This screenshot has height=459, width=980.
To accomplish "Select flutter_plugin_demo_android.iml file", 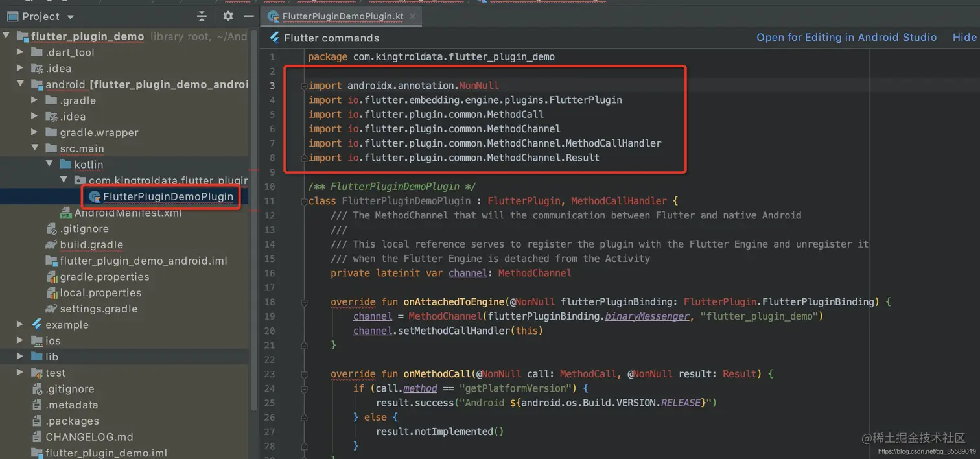I will [x=143, y=261].
